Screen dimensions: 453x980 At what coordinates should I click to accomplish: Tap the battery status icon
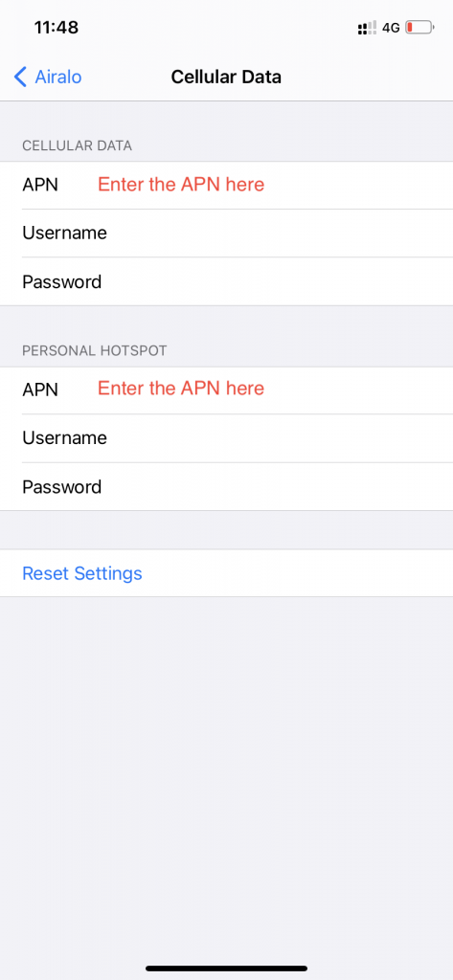coord(419,28)
